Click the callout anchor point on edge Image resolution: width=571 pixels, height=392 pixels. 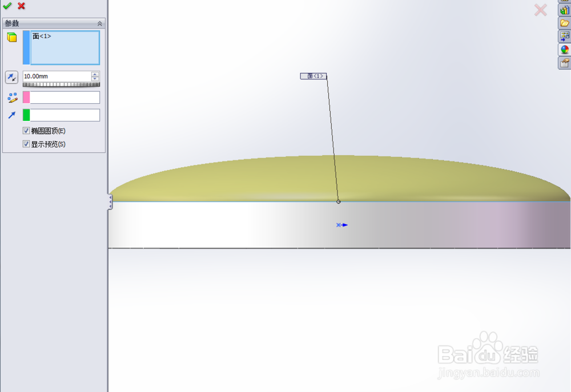[x=338, y=201]
